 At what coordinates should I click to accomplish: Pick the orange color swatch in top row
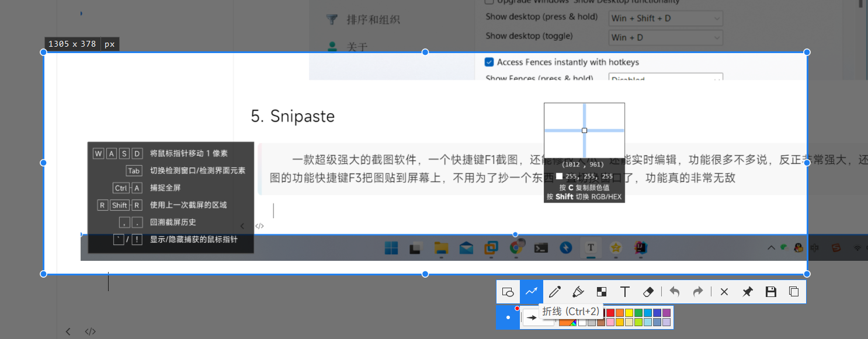pos(620,313)
